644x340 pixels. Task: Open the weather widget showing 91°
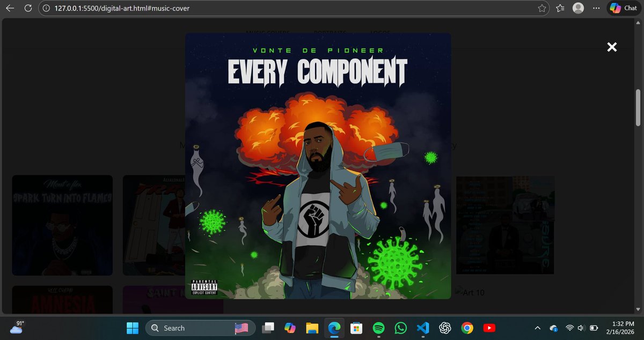click(16, 328)
